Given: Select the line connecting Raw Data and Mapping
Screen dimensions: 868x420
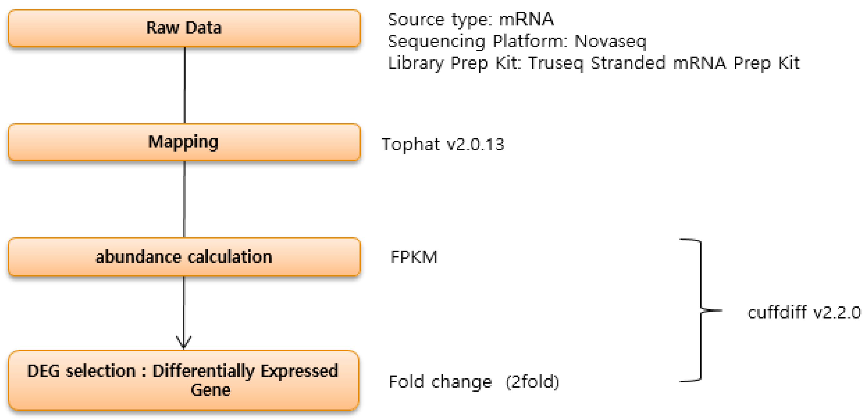Looking at the screenshot, I should [185, 85].
